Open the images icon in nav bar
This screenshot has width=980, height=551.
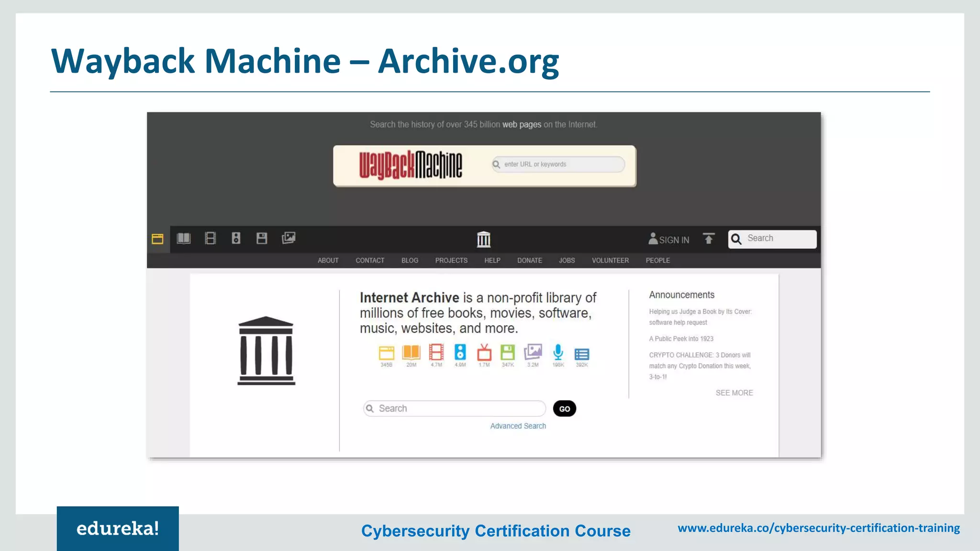coord(289,238)
